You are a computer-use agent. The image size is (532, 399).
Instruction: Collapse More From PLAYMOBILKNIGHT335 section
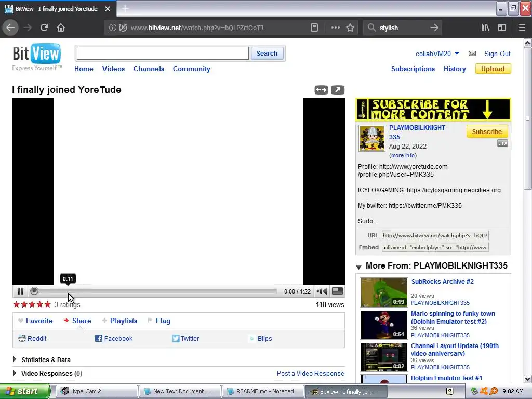click(x=358, y=267)
